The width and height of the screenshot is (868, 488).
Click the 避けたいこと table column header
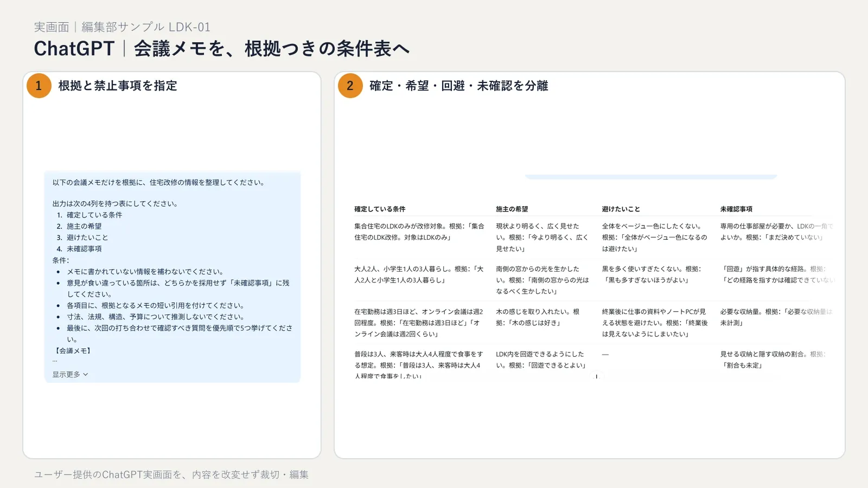pos(621,209)
